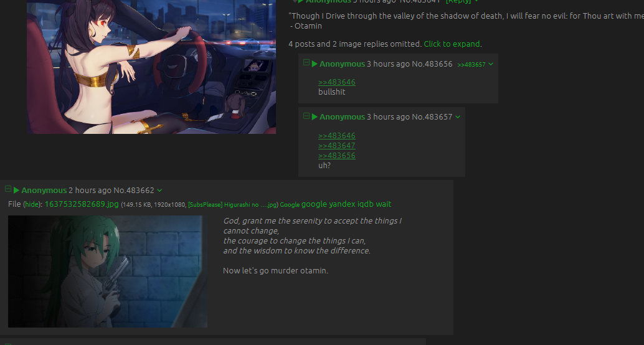The image size is (644, 345).
Task: Click the green triangle icon on post 483662
Action: coord(16,190)
